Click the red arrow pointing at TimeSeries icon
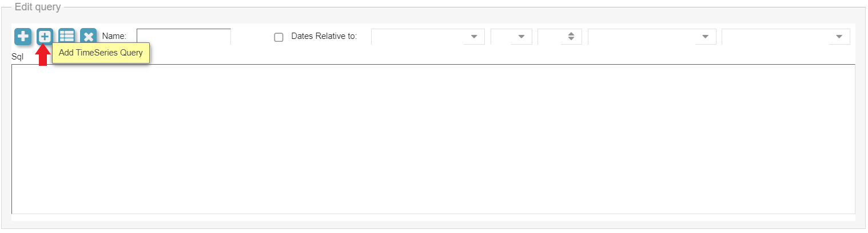This screenshot has height=233, width=868. tap(43, 56)
